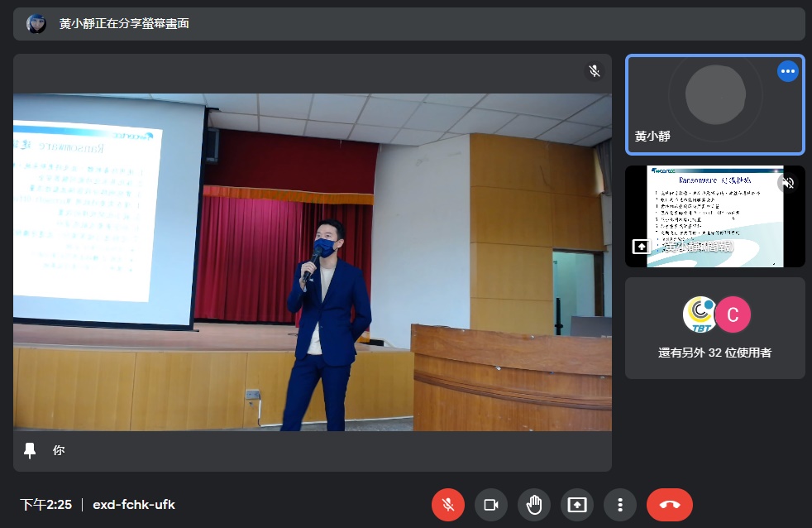Image resolution: width=812 pixels, height=528 pixels.
Task: Open the shared Ransomware presentation thumbnail
Action: pos(714,217)
